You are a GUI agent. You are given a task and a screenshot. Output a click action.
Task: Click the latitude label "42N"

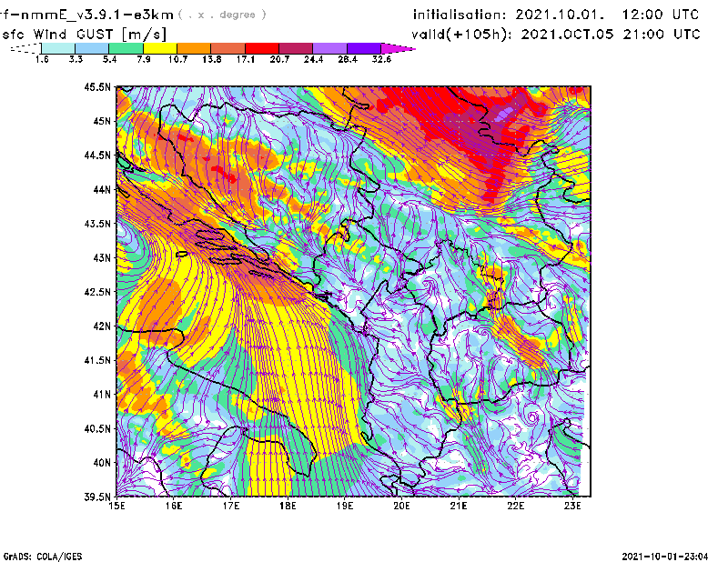[x=102, y=326]
